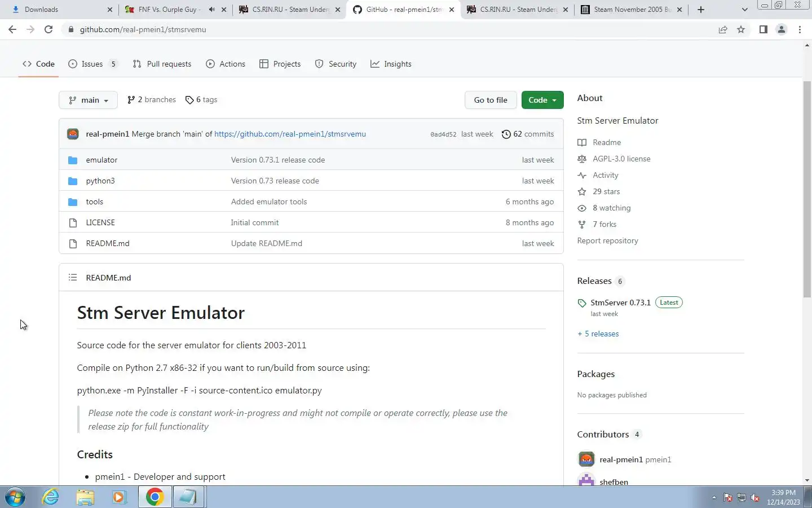812x508 pixels.
Task: Open the python3 folder
Action: point(100,181)
